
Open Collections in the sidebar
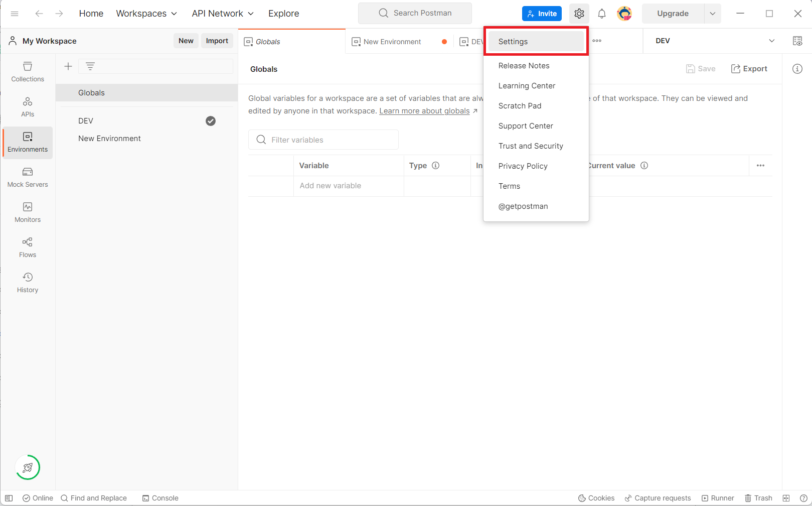coord(28,72)
